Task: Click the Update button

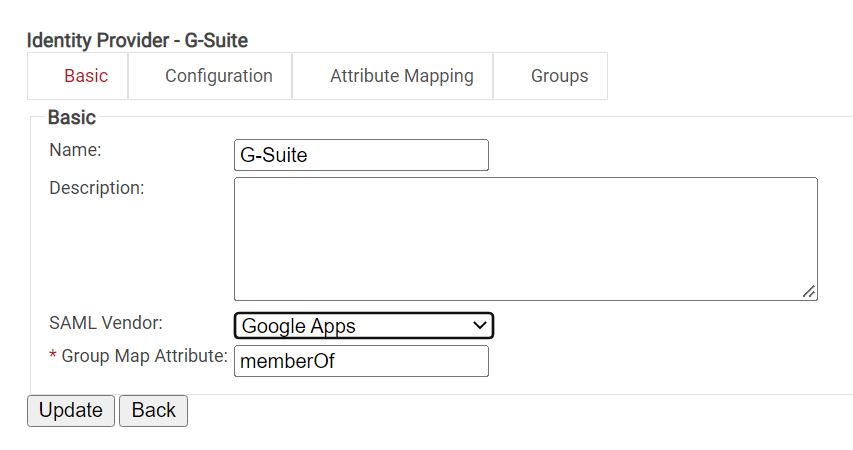Action: click(x=71, y=410)
